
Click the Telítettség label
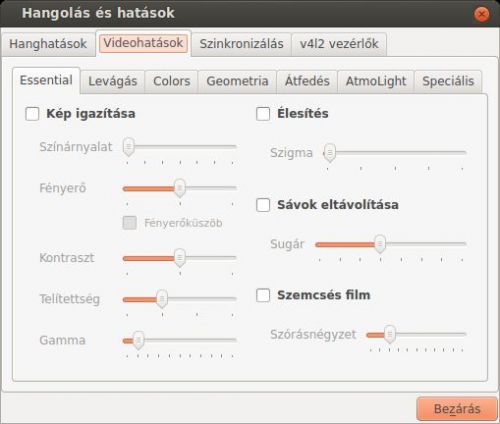pos(69,299)
